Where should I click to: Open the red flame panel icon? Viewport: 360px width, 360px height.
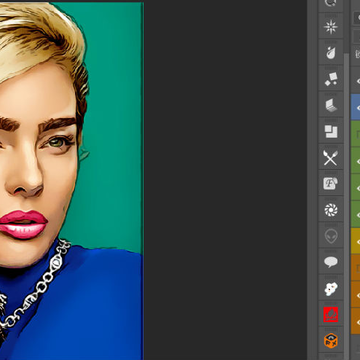tap(331, 315)
